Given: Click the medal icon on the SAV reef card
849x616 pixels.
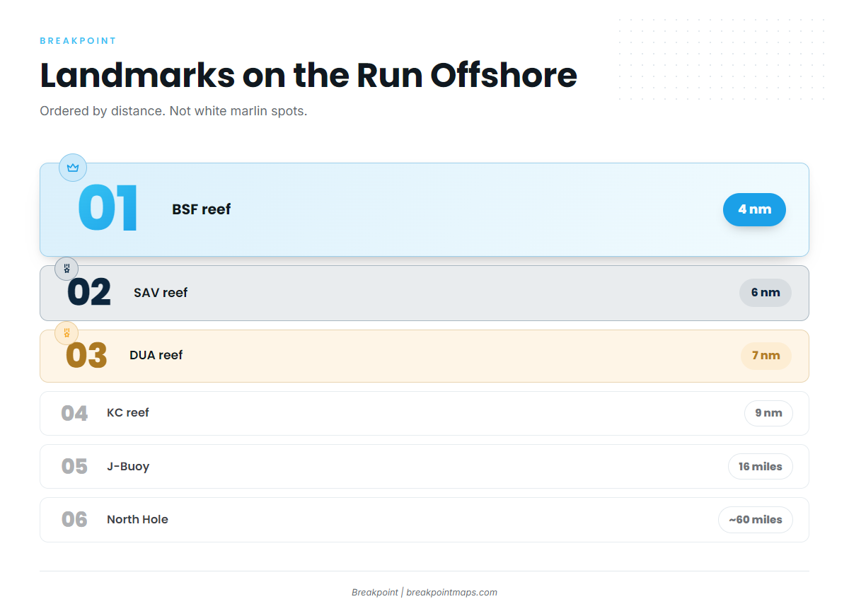Looking at the screenshot, I should (67, 269).
